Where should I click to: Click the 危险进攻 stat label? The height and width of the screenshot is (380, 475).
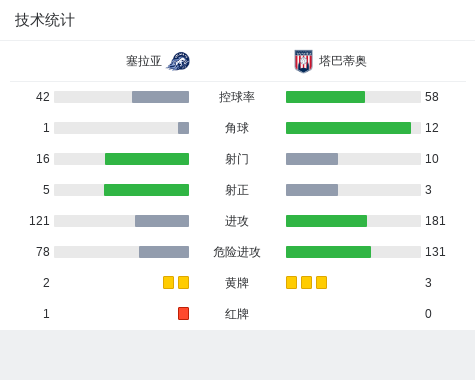(237, 252)
